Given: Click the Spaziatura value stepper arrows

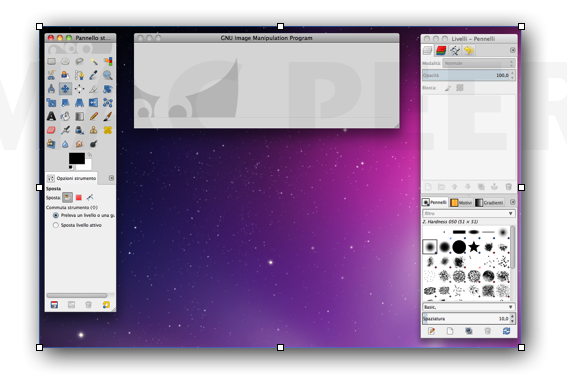Looking at the screenshot, I should (x=512, y=319).
